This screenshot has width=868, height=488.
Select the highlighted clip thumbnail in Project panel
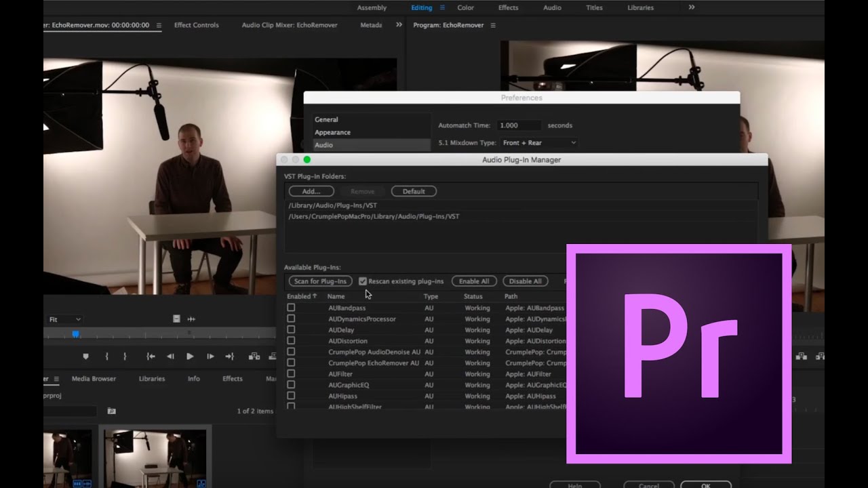pos(155,458)
